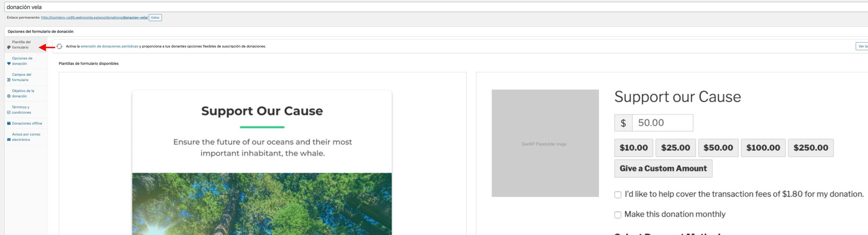Click the Opciones del formulario de donación heading

(40, 31)
